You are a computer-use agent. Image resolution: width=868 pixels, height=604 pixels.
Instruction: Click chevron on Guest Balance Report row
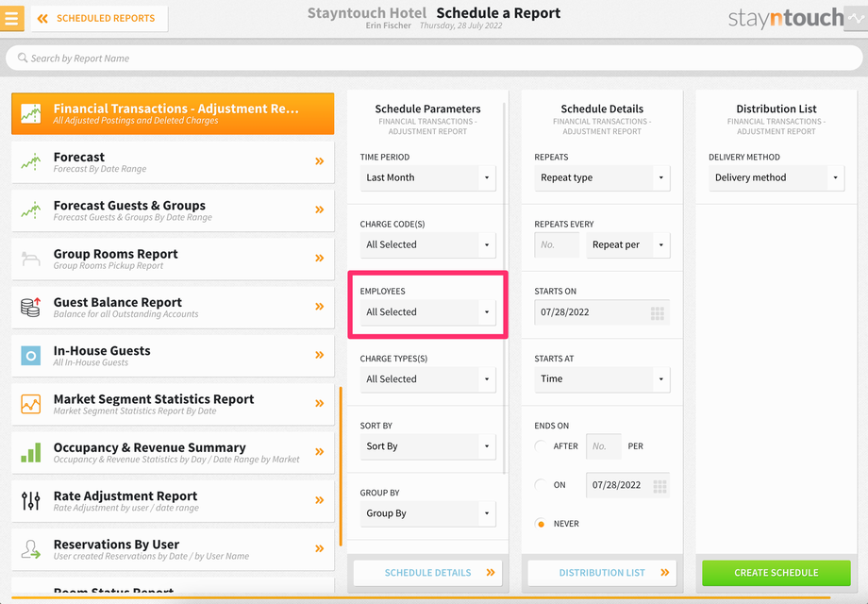[320, 306]
